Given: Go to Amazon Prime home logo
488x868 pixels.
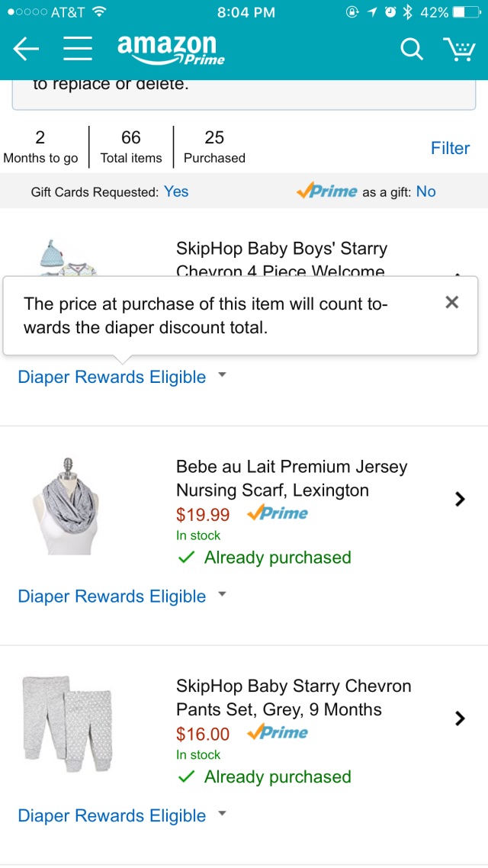Looking at the screenshot, I should click(171, 50).
